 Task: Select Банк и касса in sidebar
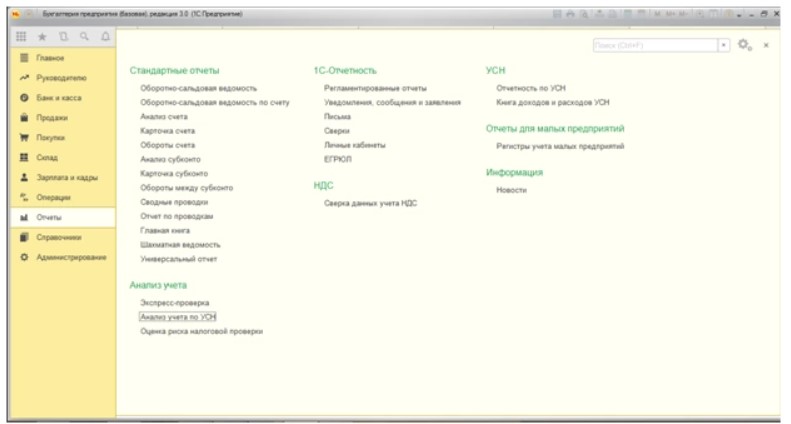pyautogui.click(x=59, y=98)
